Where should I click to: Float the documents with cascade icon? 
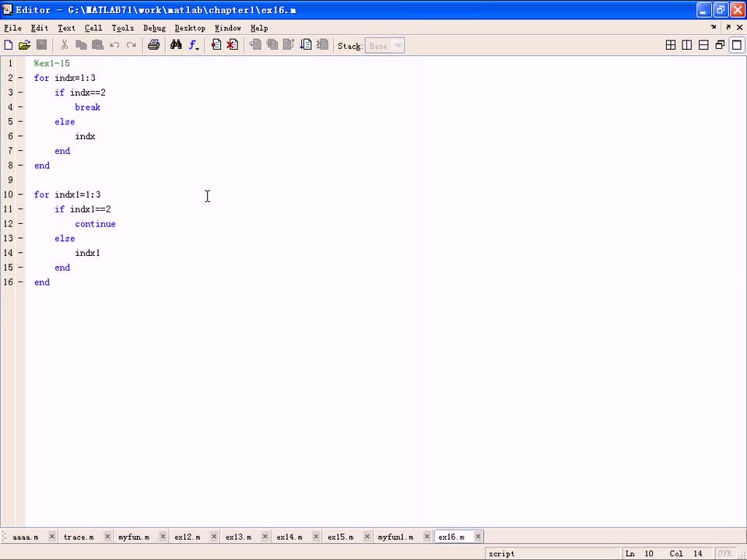[x=720, y=45]
